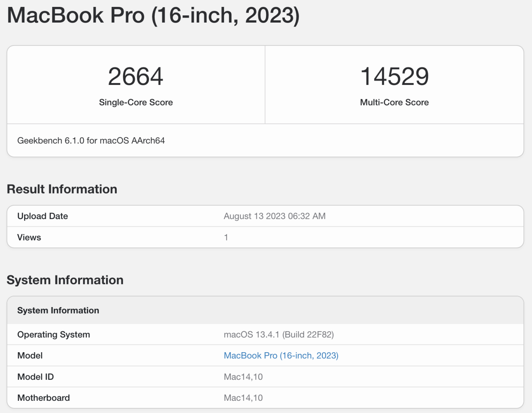Click the Geekbench 6.1.0 for macOS AArch64 label
Screen dimensions: 532x413
point(91,140)
